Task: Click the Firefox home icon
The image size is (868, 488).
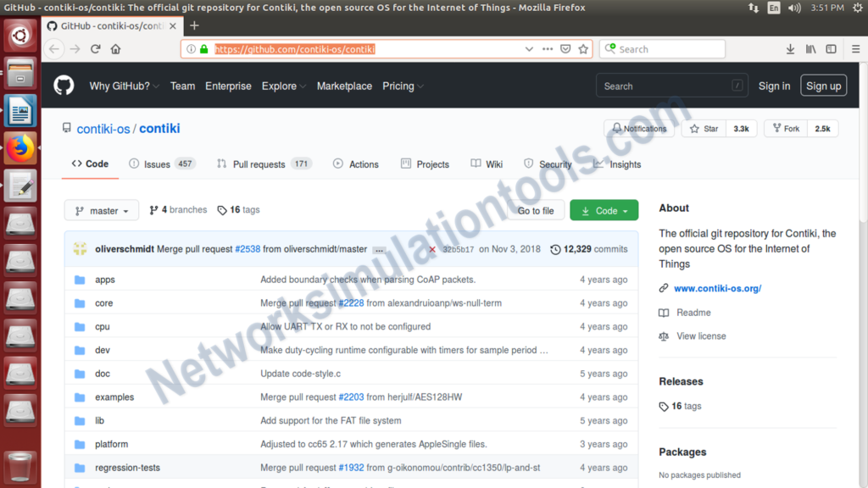Action: (x=115, y=49)
